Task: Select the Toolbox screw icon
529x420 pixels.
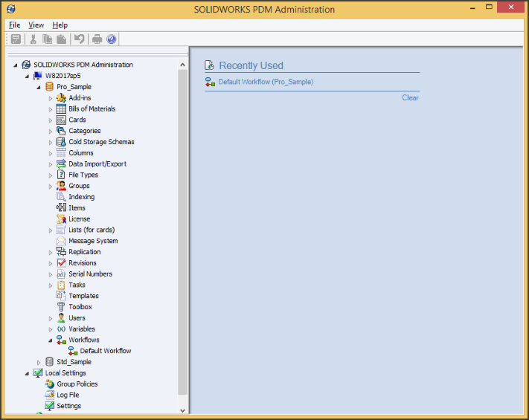Action: click(x=61, y=307)
